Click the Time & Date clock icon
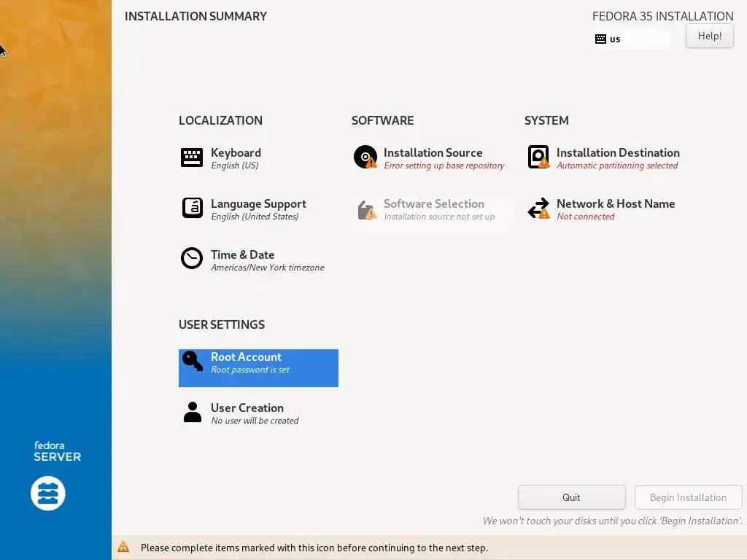This screenshot has width=747, height=560. tap(192, 258)
